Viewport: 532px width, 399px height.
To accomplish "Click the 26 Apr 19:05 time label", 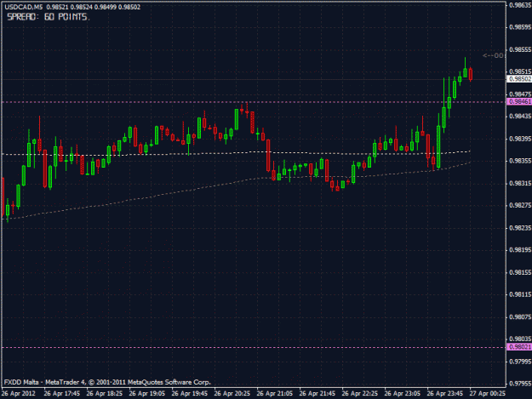I will [147, 394].
